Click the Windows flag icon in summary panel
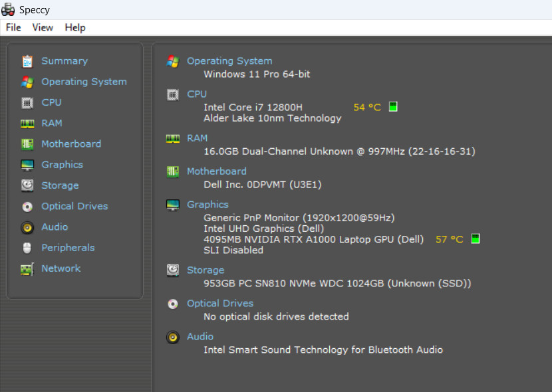This screenshot has width=552, height=392. click(173, 61)
